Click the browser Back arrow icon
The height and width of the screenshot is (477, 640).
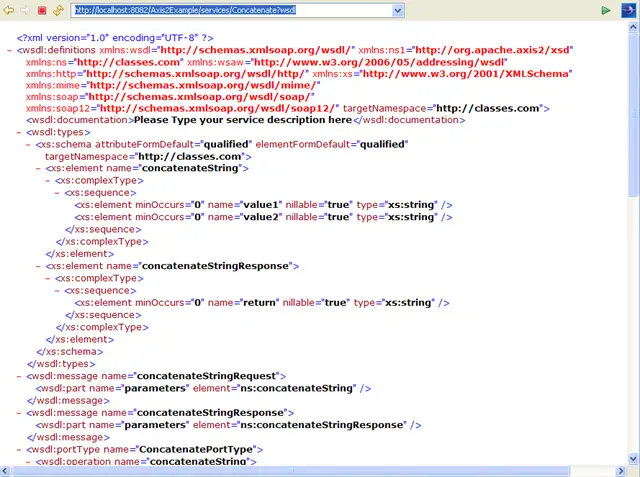tap(9, 10)
